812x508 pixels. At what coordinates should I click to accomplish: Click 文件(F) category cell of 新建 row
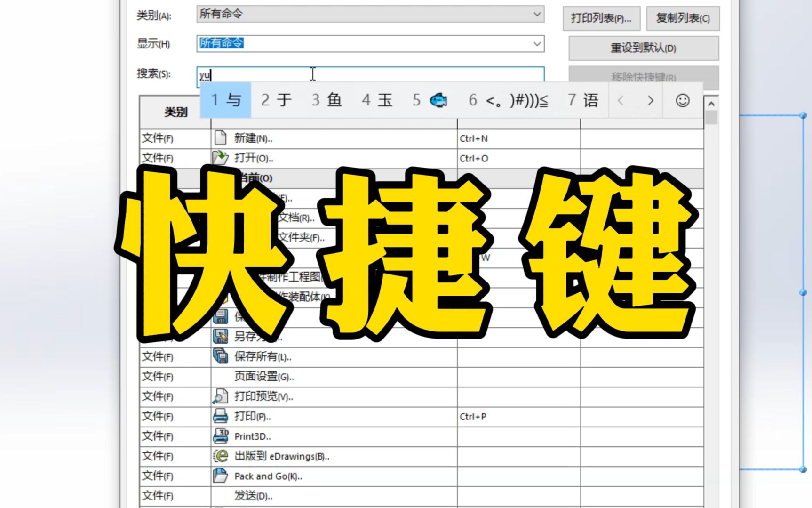pos(175,138)
